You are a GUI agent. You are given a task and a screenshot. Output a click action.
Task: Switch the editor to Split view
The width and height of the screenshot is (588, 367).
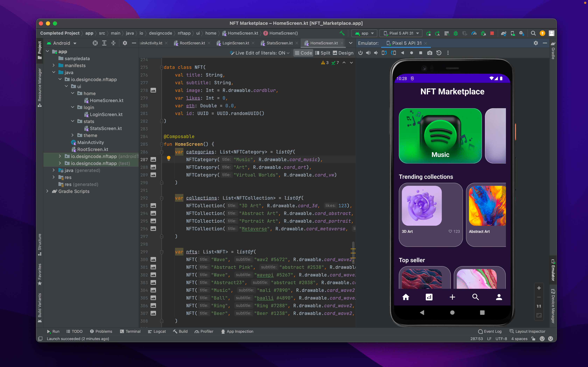tap(322, 53)
